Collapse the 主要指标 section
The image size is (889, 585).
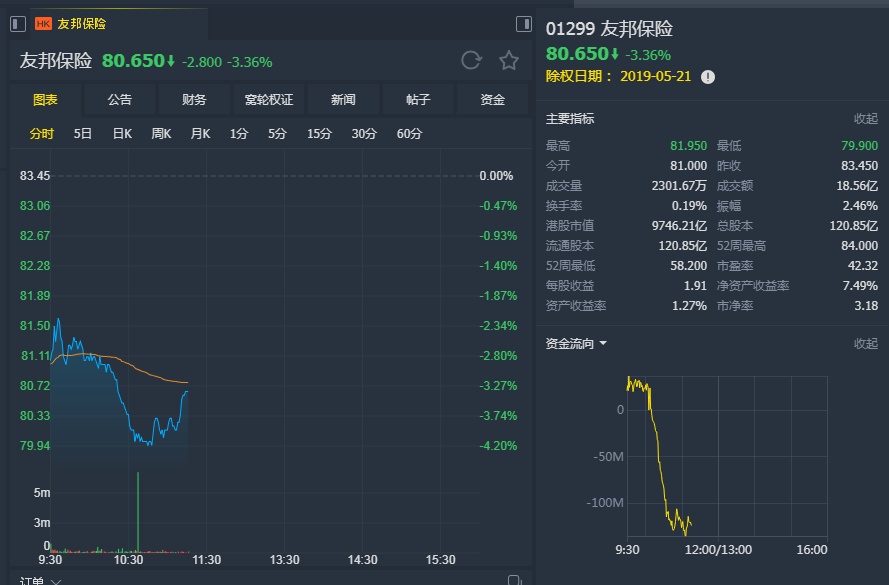coord(865,118)
